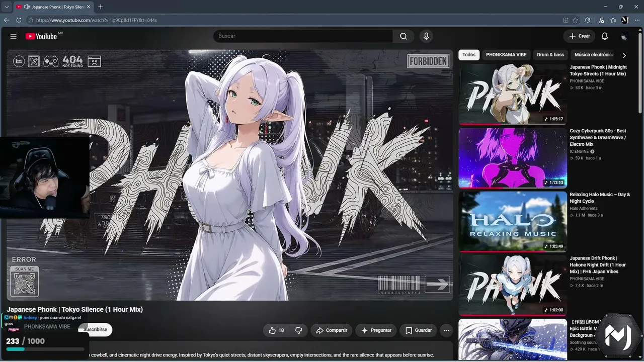Select the PHONKSAMA VIBE filter chip
This screenshot has width=644, height=362.
[506, 55]
